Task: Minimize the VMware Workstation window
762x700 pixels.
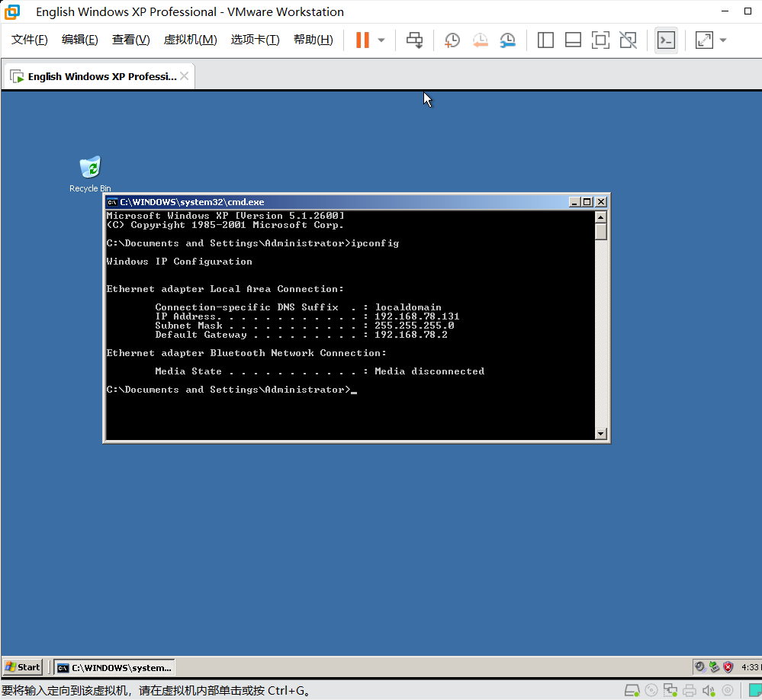Action: pos(725,11)
